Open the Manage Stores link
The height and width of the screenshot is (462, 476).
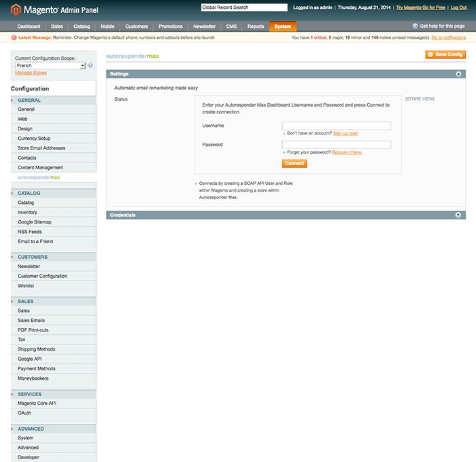click(31, 73)
